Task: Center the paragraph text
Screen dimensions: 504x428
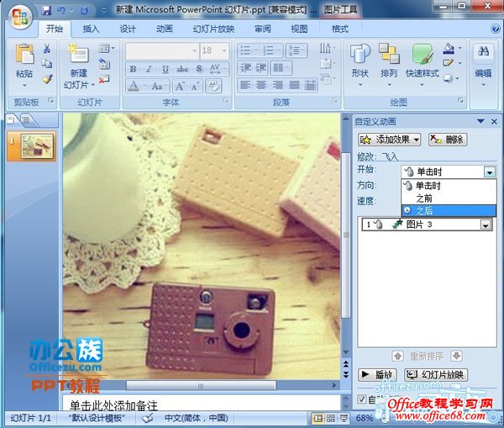Action: (x=261, y=85)
